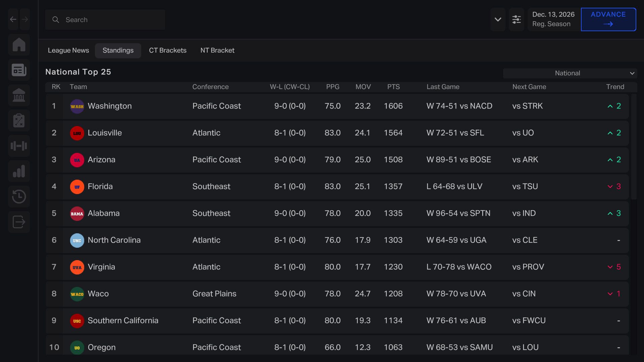Open the sliders settings icon
Viewport: 644px width, 362px height.
[516, 19]
